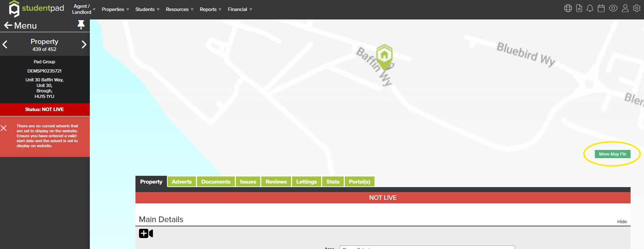This screenshot has width=644, height=249.
Task: Hide the Main Details section
Action: tap(622, 222)
